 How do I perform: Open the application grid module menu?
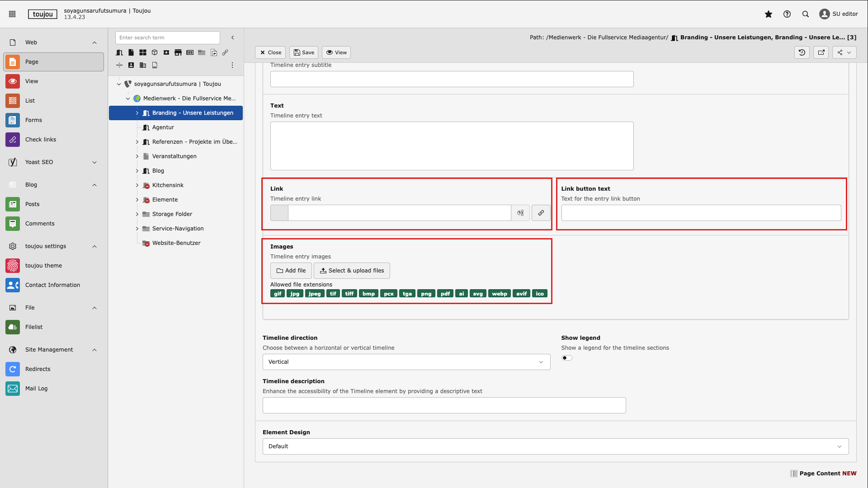12,14
